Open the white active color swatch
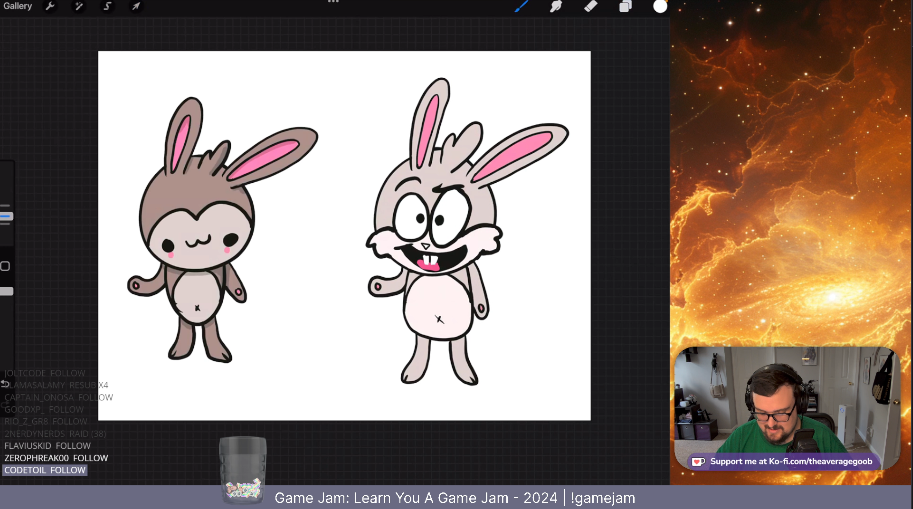Image resolution: width=913 pixels, height=509 pixels. (x=660, y=6)
